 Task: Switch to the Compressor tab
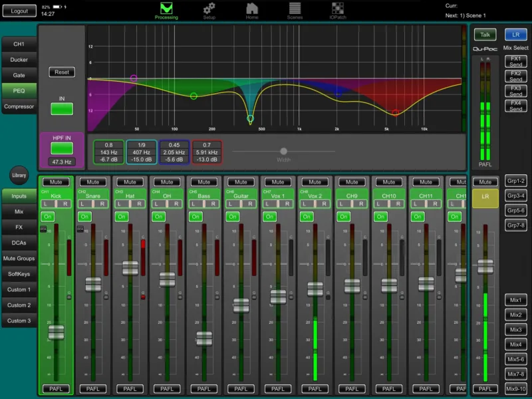[x=19, y=106]
